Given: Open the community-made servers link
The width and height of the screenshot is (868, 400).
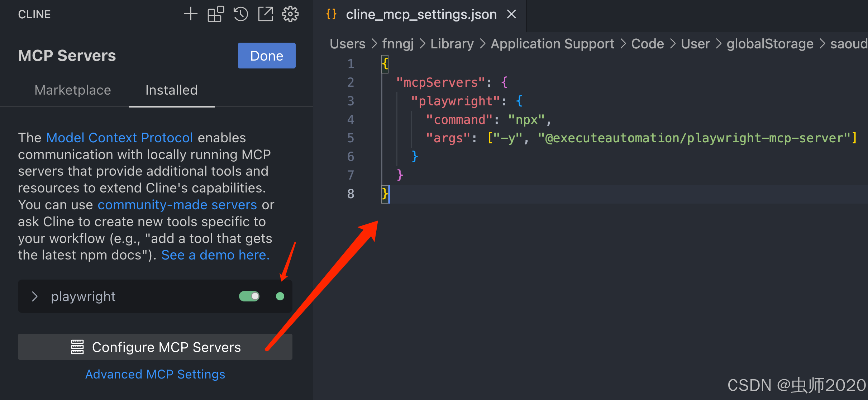Looking at the screenshot, I should [x=177, y=205].
